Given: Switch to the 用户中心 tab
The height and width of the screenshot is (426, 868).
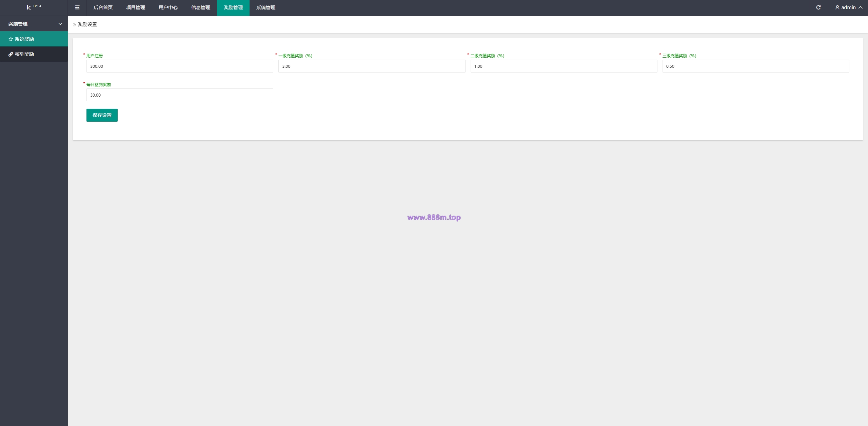Looking at the screenshot, I should [168, 7].
